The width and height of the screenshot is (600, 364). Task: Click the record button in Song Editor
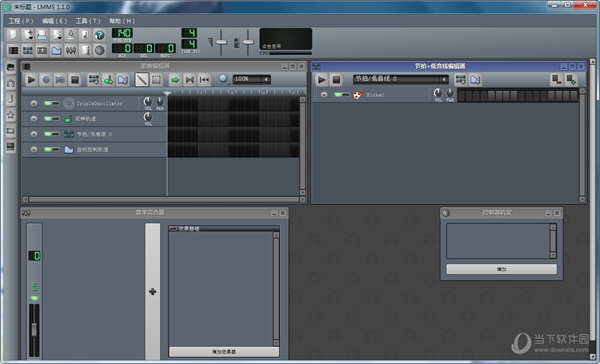[46, 80]
